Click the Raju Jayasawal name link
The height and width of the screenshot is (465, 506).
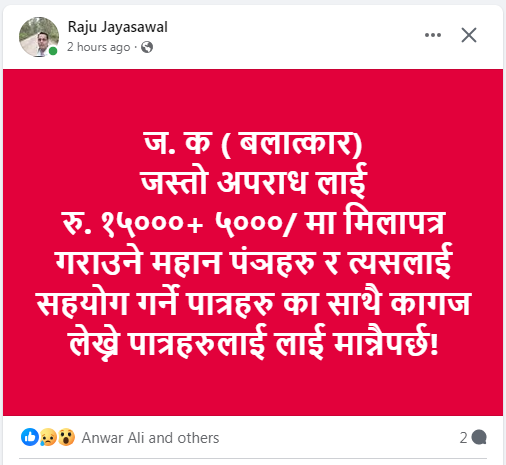[x=117, y=27]
